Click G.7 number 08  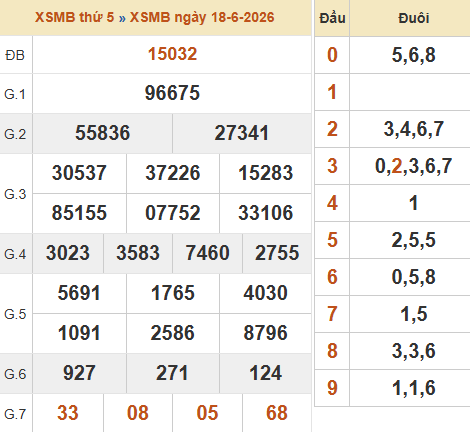pos(138,413)
